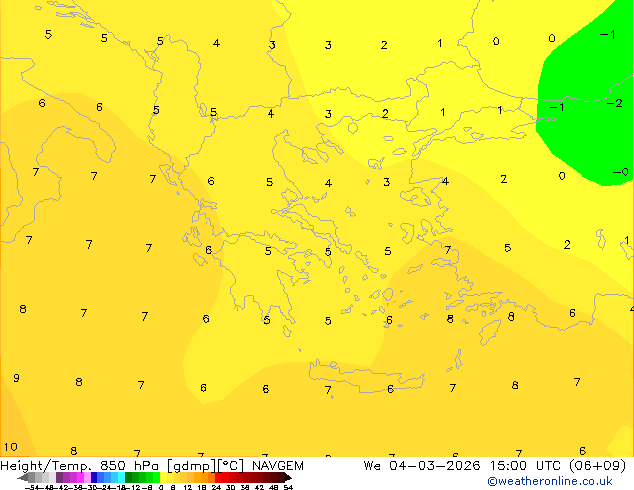The image size is (634, 490).
Task: Click the -0 value in the green area
Action: pos(621,172)
